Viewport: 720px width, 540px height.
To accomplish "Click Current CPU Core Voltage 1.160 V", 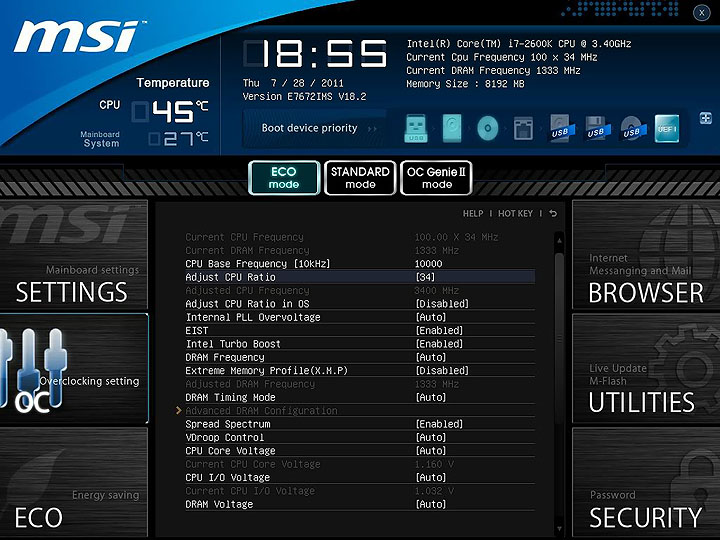I will 434,464.
